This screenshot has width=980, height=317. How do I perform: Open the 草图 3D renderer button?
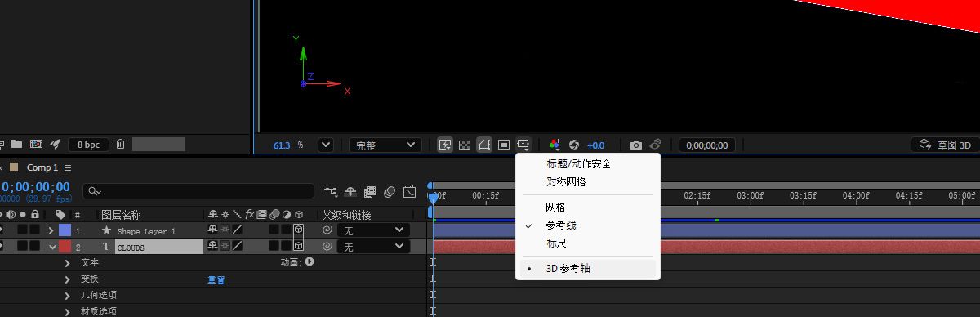coord(945,145)
